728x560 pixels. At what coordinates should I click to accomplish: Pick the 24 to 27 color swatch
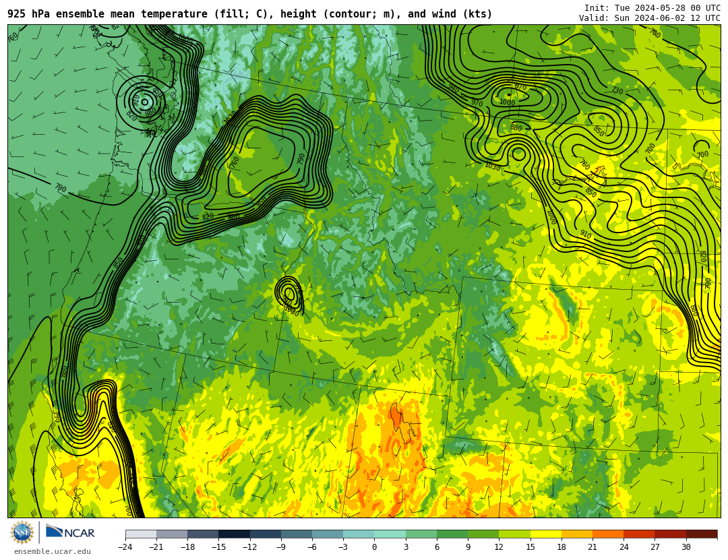click(639, 534)
